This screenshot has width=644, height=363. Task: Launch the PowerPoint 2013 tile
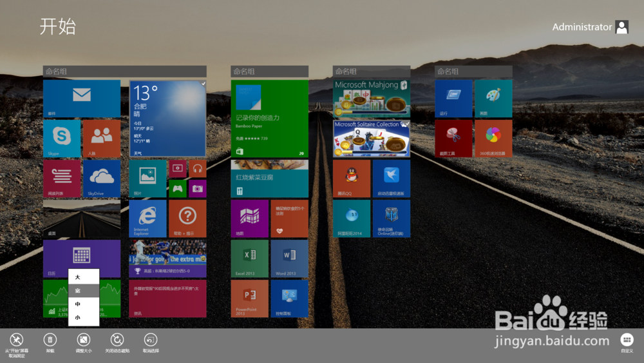(x=249, y=299)
